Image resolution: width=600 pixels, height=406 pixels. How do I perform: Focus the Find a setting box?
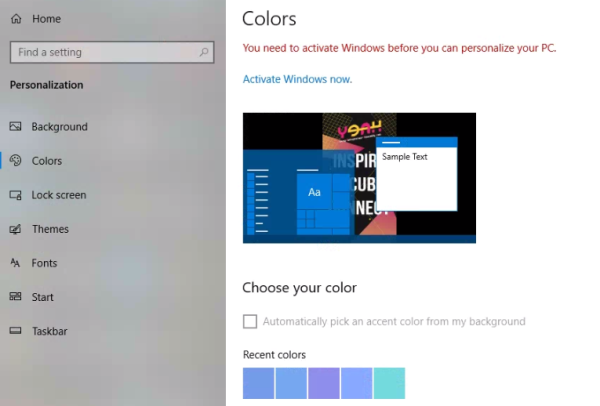(112, 52)
